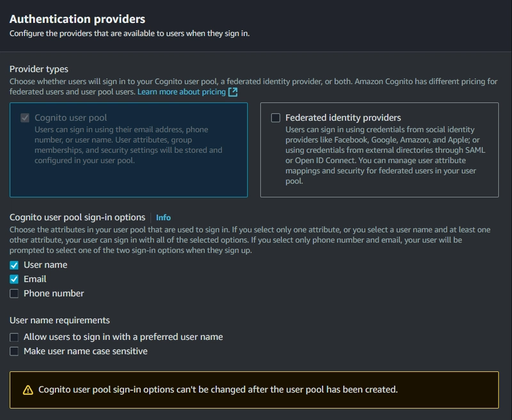
Task: Click the Provider types section heading
Action: (39, 69)
